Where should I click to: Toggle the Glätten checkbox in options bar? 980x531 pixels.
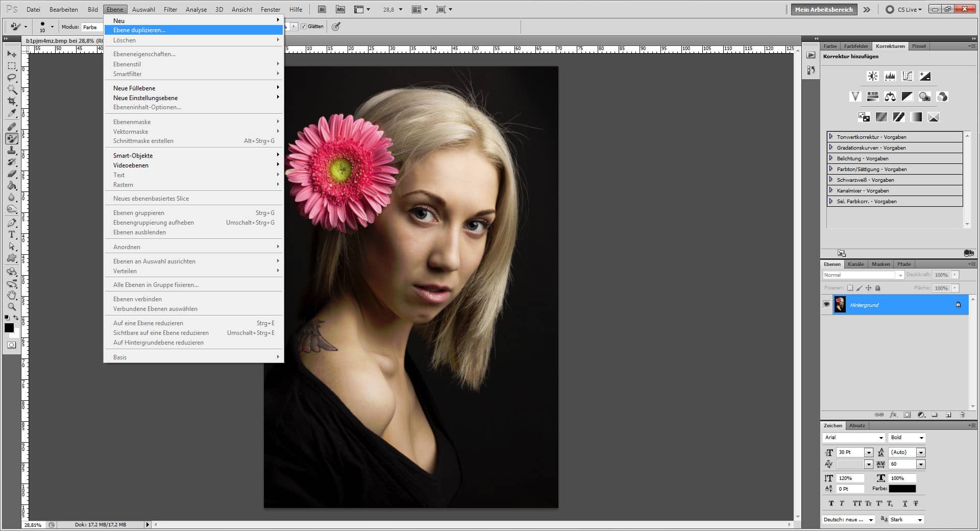(303, 26)
